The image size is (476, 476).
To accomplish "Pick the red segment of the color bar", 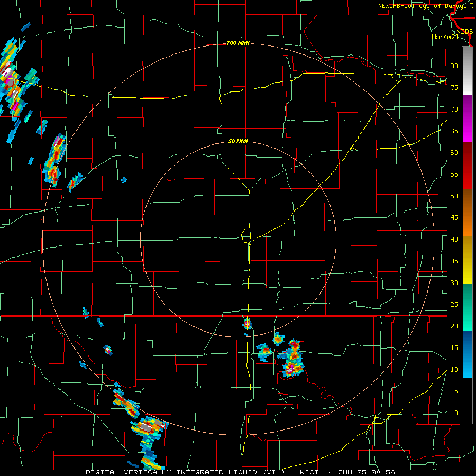I will (467, 166).
